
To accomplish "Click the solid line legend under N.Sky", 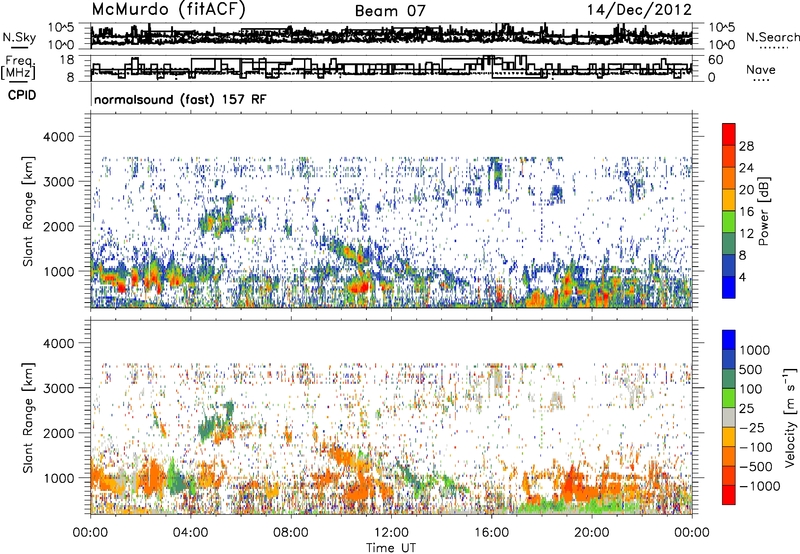I will [19, 47].
